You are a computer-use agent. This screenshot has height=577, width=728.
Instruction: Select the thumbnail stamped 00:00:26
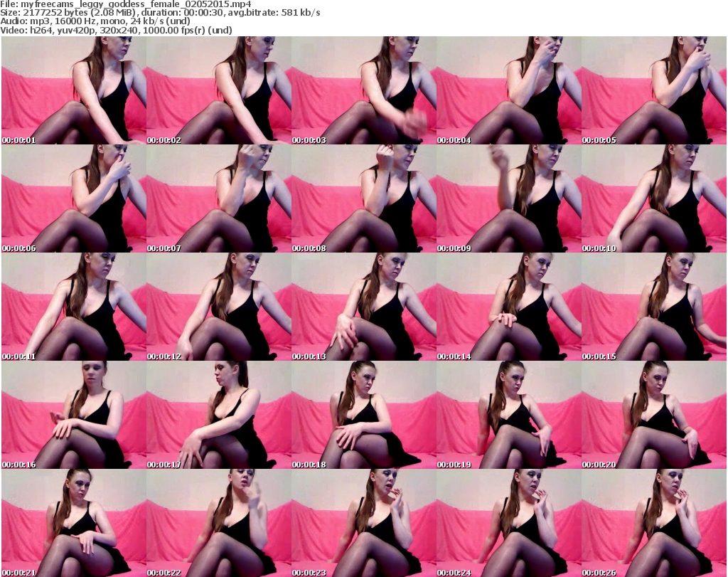coord(654,523)
